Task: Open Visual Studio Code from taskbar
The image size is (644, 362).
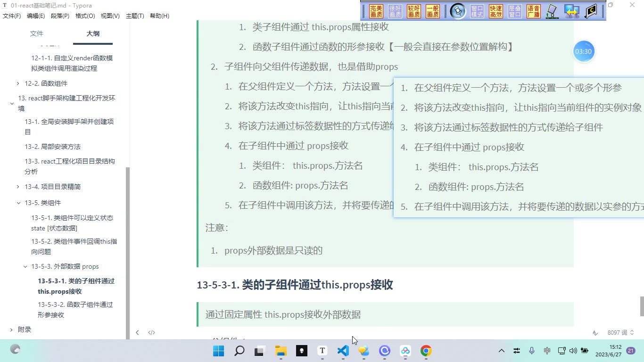Action: [x=343, y=351]
